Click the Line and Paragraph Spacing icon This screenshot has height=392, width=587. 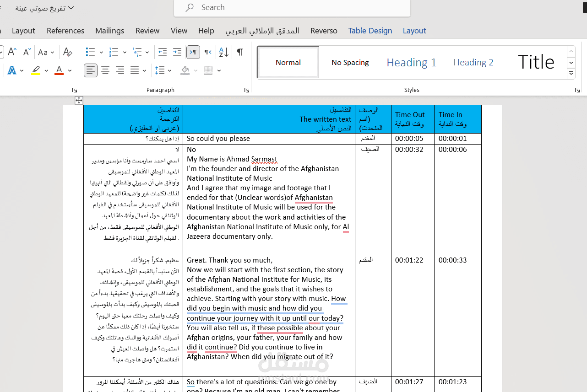click(159, 70)
